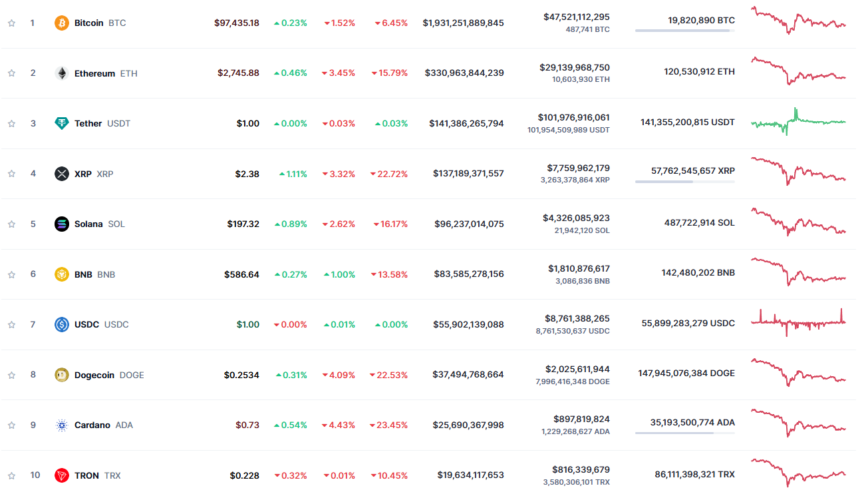Open Tether's green 7-day sparkline chart
The image size is (868, 494).
click(798, 121)
